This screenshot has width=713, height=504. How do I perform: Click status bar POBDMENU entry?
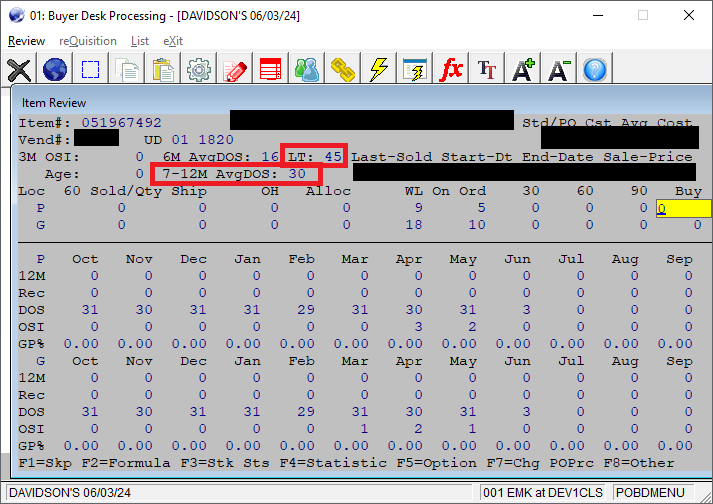(x=650, y=493)
